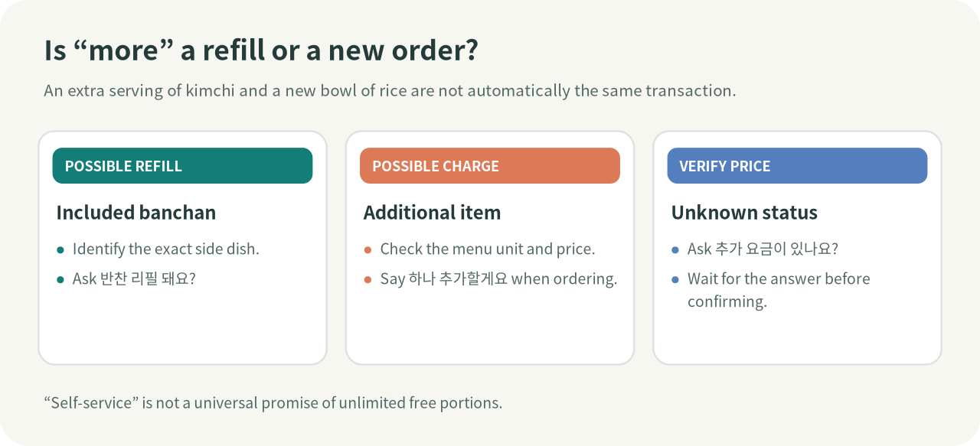980x446 pixels.
Task: Click the VERIFY PRICE blue label
Action: (x=797, y=166)
